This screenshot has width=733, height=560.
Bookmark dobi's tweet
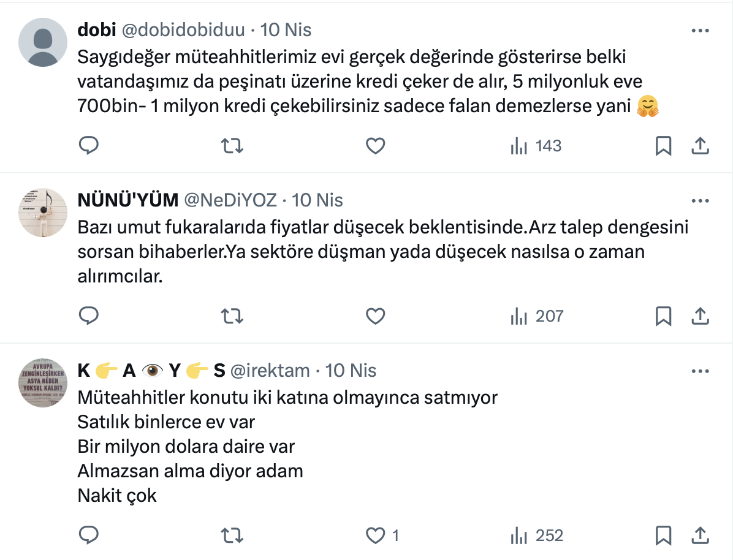663,146
